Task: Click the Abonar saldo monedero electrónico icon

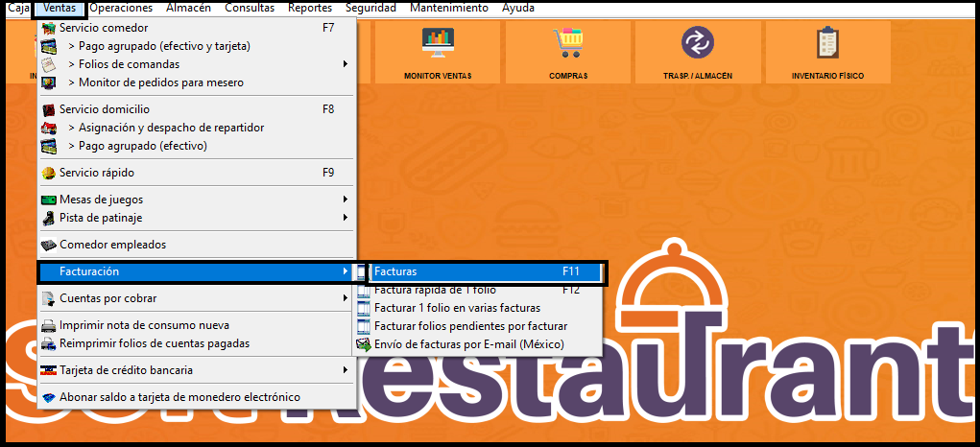Action: coord(48,398)
